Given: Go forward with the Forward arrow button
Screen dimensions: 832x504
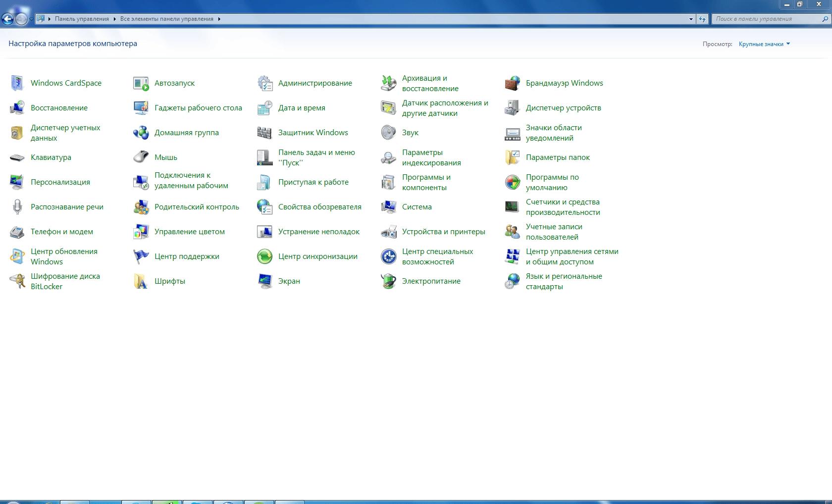Looking at the screenshot, I should 21,19.
